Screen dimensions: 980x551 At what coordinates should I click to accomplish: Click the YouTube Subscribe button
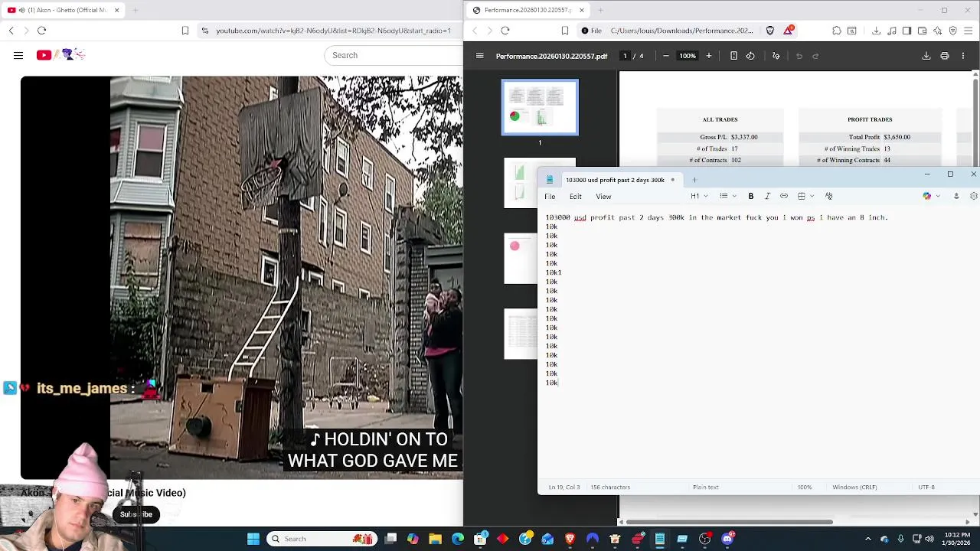[136, 514]
